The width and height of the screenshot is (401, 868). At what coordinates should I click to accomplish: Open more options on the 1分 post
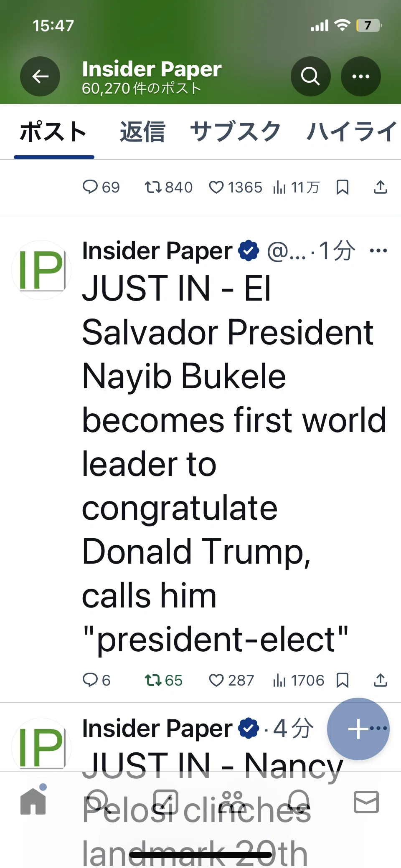[378, 251]
